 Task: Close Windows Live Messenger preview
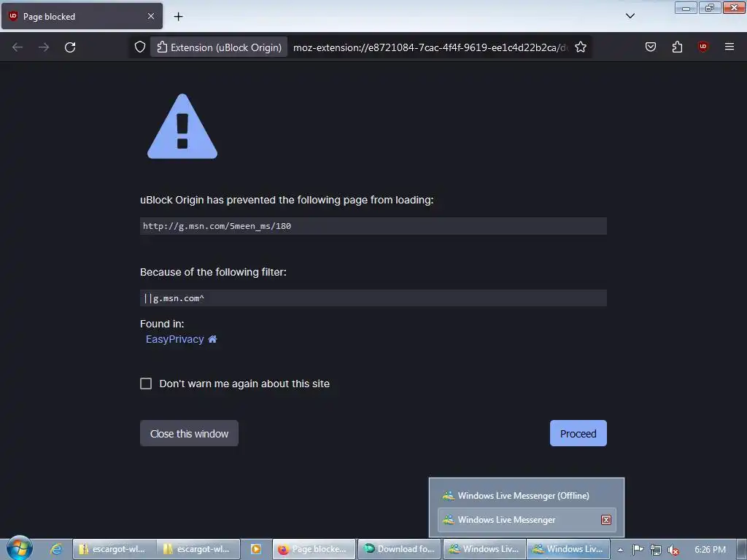coord(606,520)
